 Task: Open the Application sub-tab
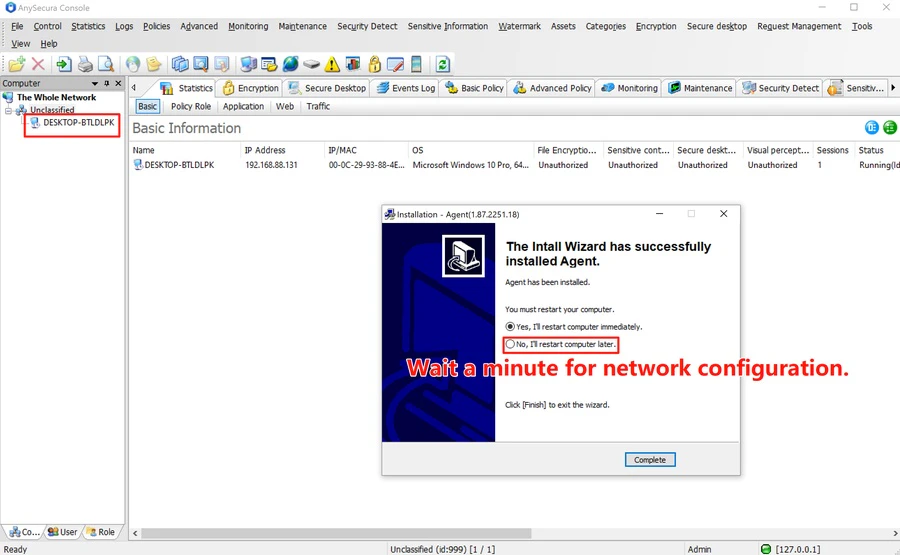pyautogui.click(x=243, y=106)
